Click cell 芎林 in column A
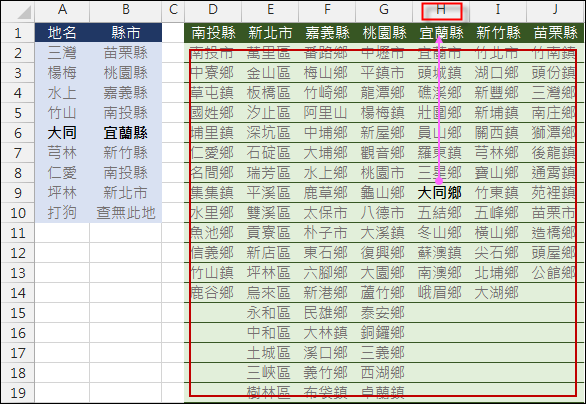586x404 pixels. pyautogui.click(x=62, y=153)
